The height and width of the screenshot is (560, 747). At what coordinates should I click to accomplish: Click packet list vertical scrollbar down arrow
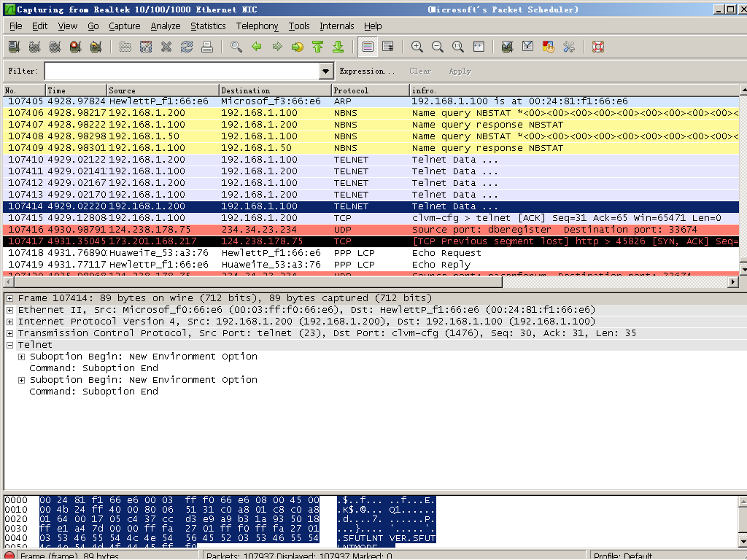click(x=743, y=270)
